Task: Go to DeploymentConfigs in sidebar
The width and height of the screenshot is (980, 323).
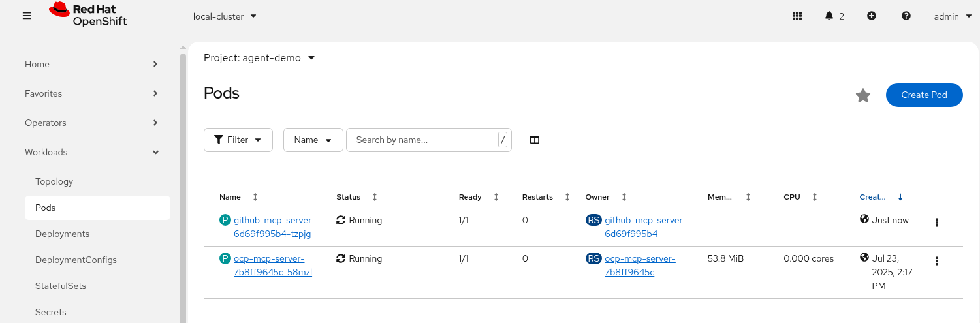Action: [76, 260]
